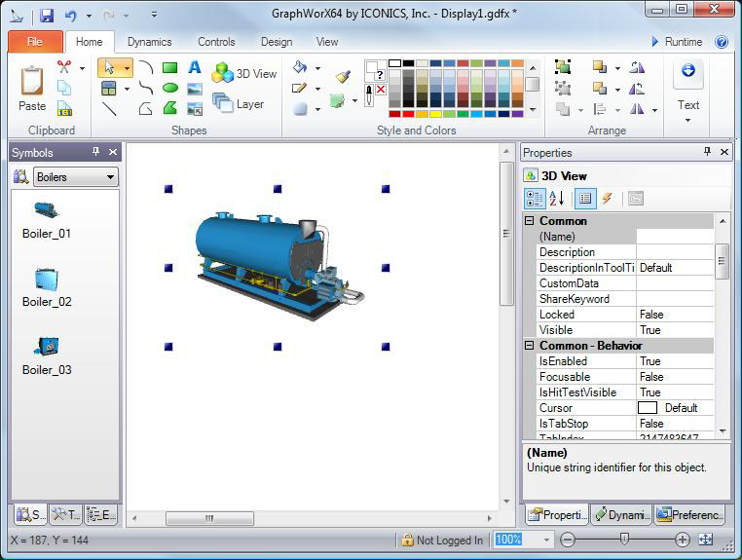The width and height of the screenshot is (742, 560).
Task: Collapse the Common property group
Action: [x=530, y=221]
